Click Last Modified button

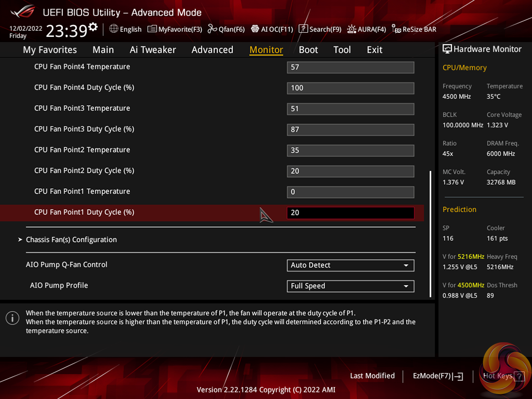tap(372, 376)
